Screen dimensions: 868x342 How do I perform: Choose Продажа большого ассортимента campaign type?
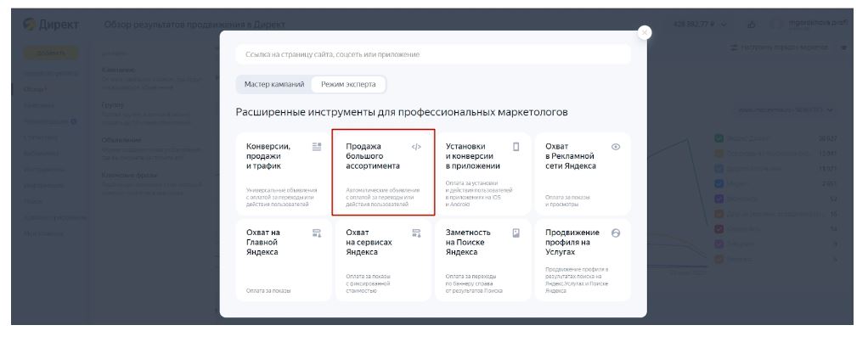(383, 172)
